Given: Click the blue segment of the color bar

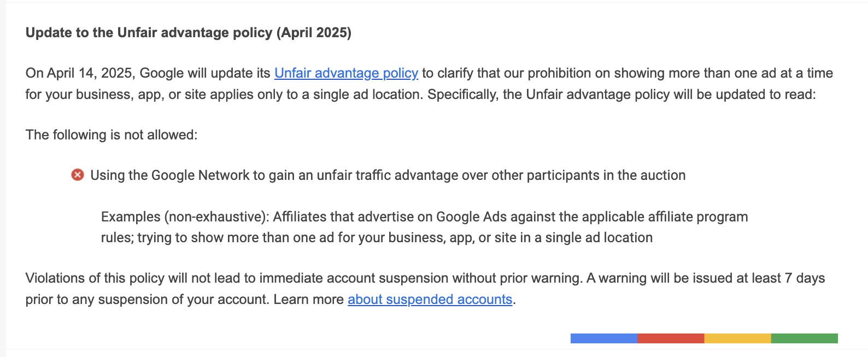Looking at the screenshot, I should coord(603,338).
